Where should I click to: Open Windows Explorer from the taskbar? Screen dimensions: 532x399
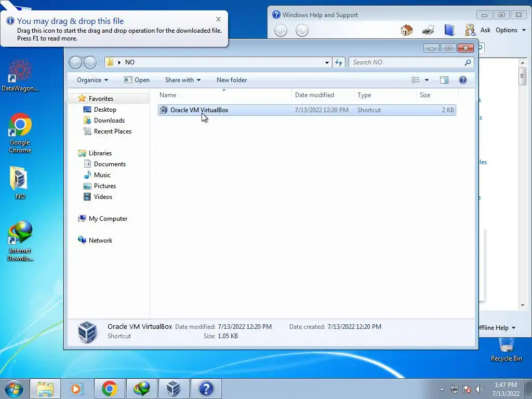[x=45, y=389]
